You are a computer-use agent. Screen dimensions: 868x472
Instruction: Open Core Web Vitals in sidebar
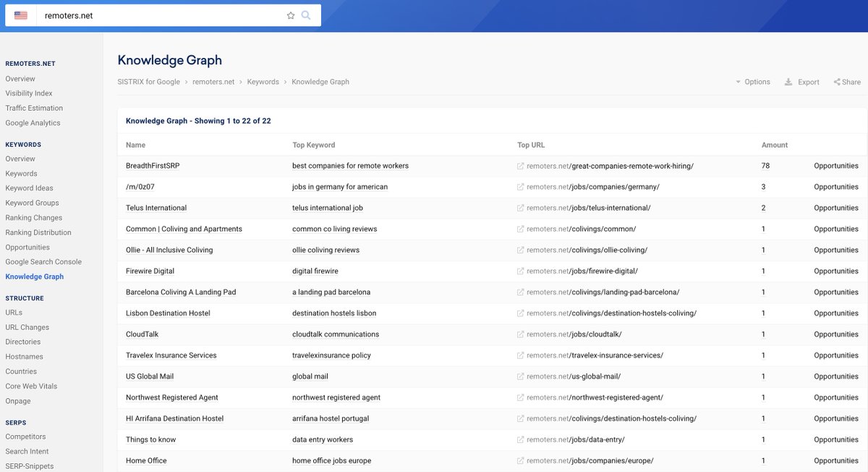[x=31, y=387]
